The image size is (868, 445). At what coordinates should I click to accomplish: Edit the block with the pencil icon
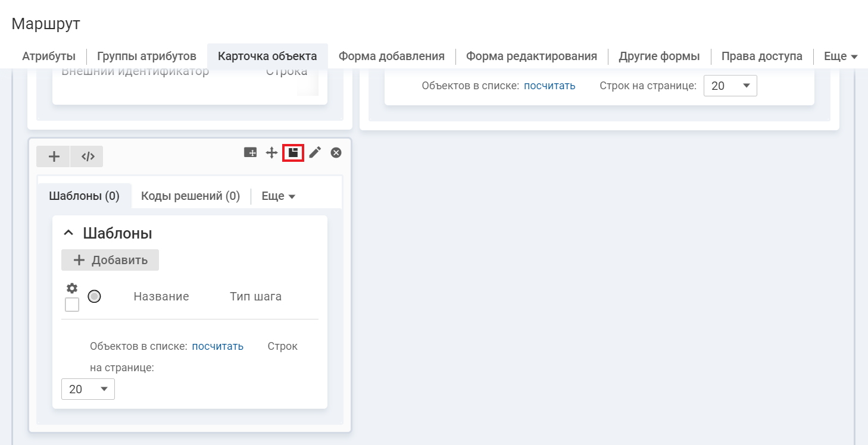tap(315, 153)
